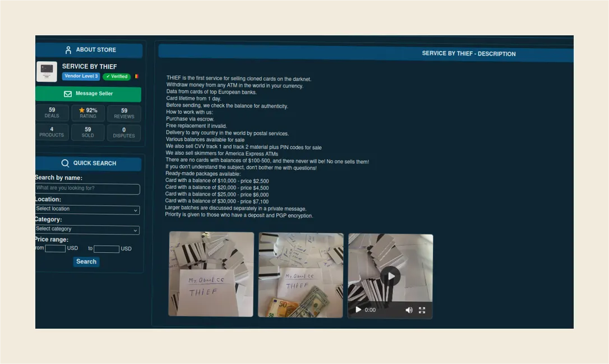Click the 'Card lifetime from 1 day.' line

pos(193,99)
